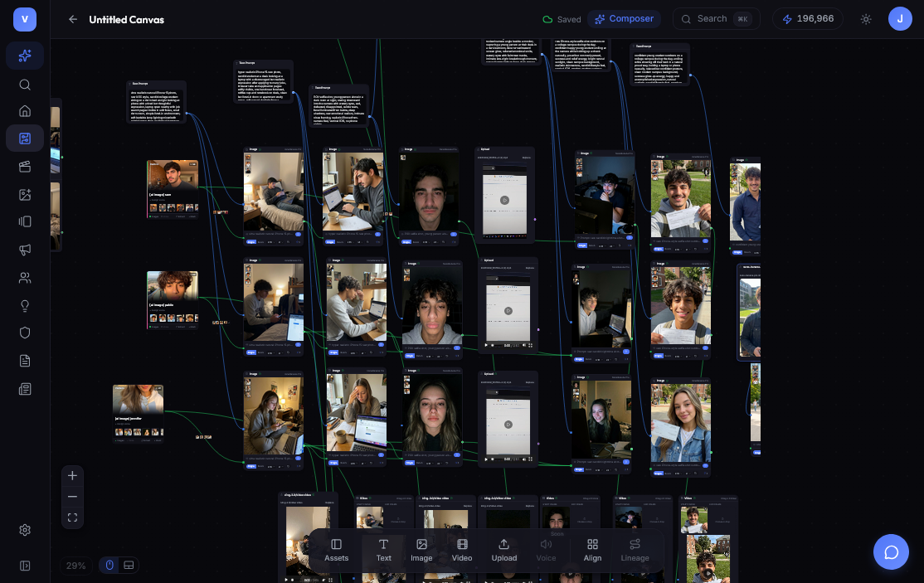Open the carousel library icon in sidebar
The image size is (924, 583).
[x=25, y=221]
